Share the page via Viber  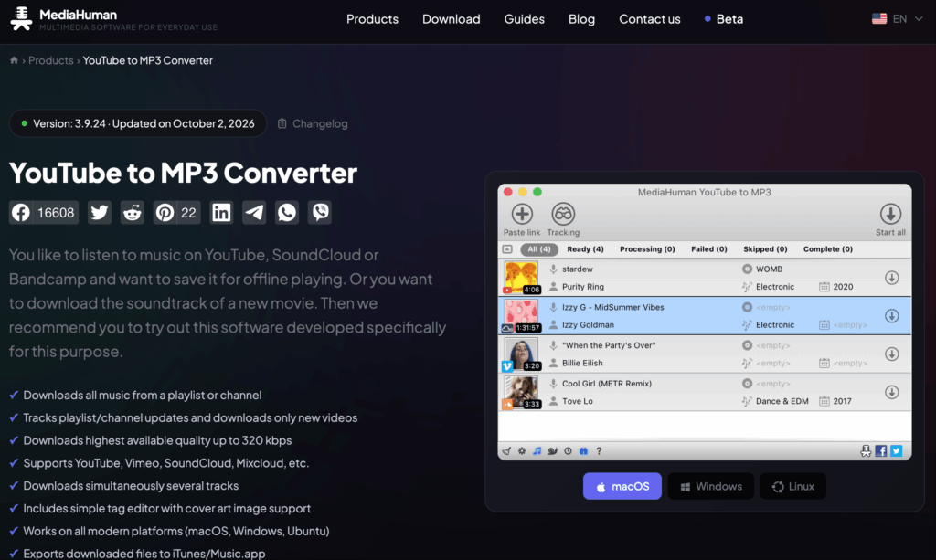click(x=319, y=212)
